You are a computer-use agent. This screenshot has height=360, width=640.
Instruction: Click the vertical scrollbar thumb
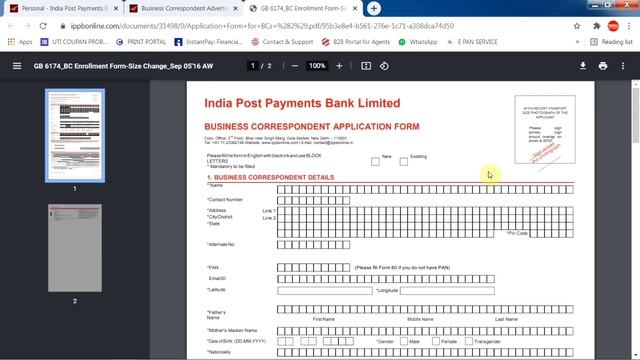coord(636,115)
